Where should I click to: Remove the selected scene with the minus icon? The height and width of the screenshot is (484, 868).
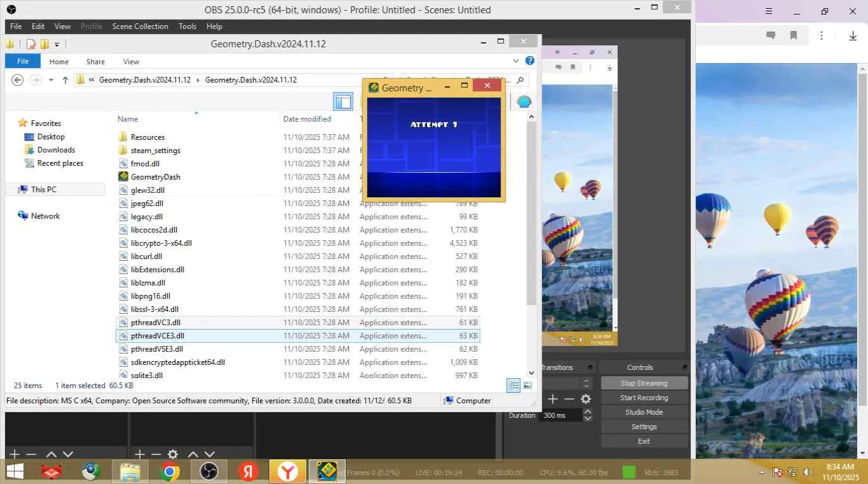pyautogui.click(x=30, y=454)
